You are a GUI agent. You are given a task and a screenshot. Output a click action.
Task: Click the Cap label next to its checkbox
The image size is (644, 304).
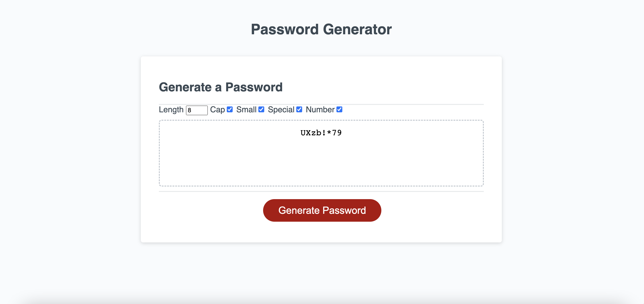217,109
